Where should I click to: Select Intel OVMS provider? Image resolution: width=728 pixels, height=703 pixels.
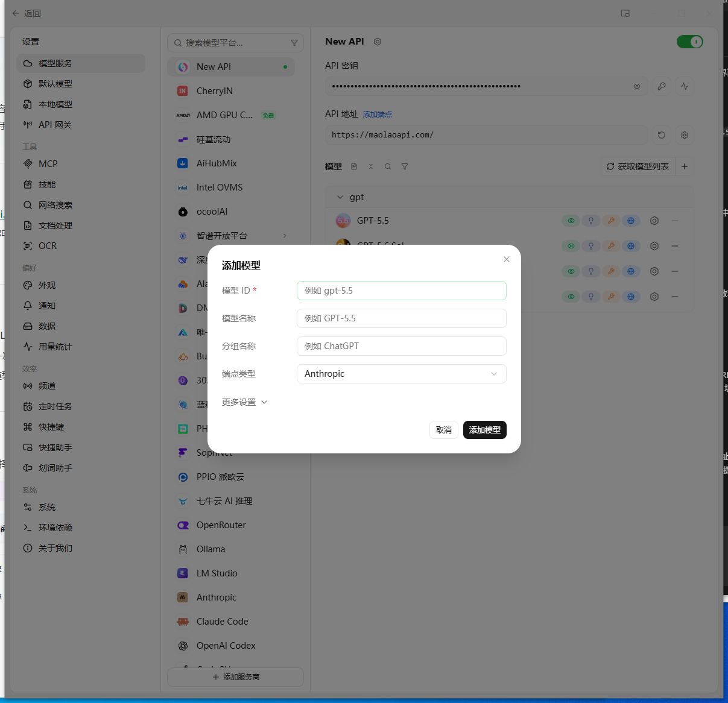[x=231, y=188]
